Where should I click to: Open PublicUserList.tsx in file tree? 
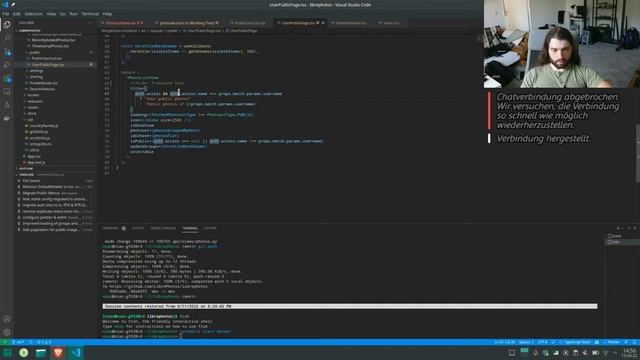point(47,58)
